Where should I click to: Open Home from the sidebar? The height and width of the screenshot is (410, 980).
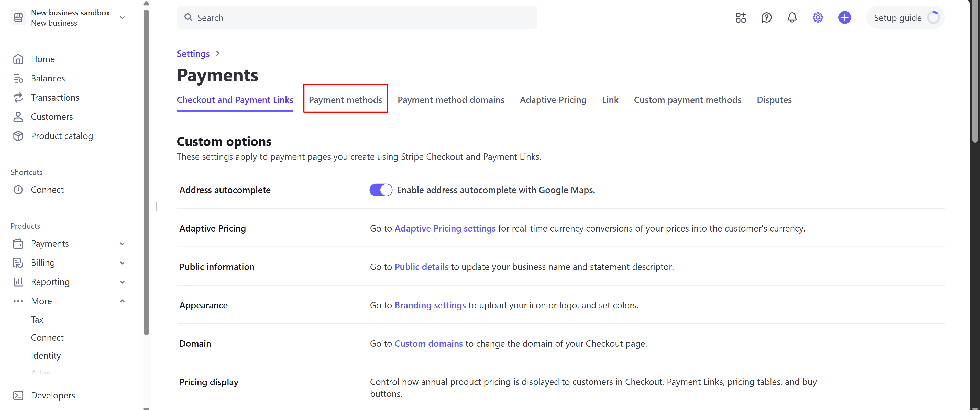point(43,59)
